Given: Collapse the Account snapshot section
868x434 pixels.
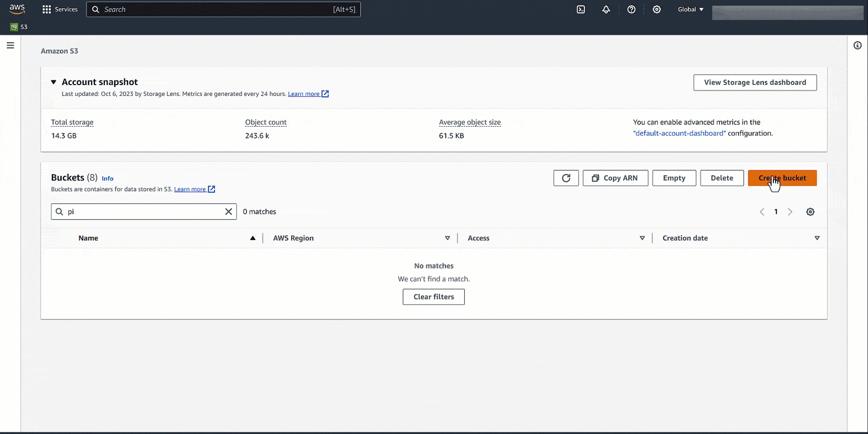Looking at the screenshot, I should (53, 82).
